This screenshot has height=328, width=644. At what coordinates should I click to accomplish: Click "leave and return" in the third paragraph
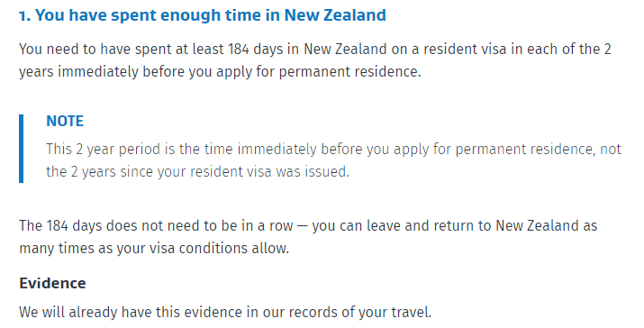coord(419,225)
